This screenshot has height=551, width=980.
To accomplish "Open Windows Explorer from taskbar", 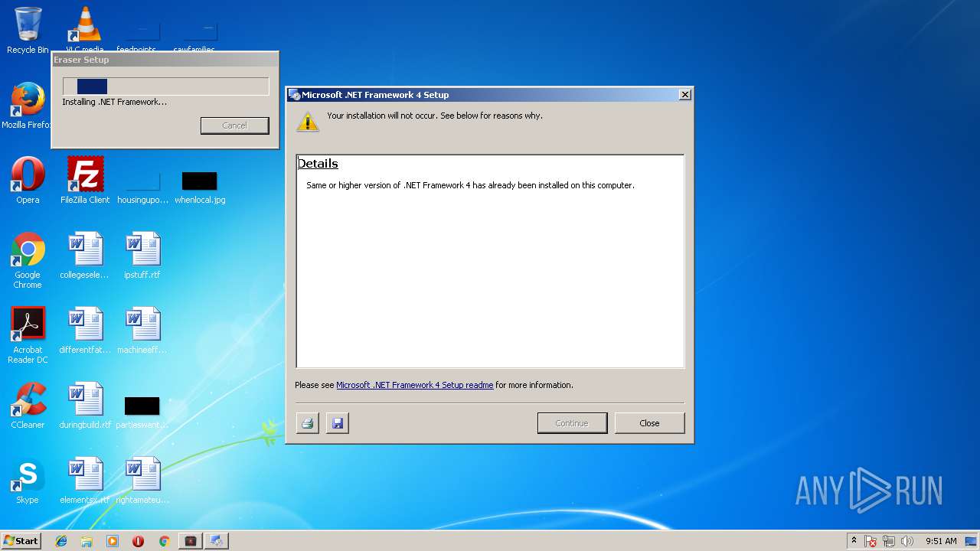I will tap(87, 541).
